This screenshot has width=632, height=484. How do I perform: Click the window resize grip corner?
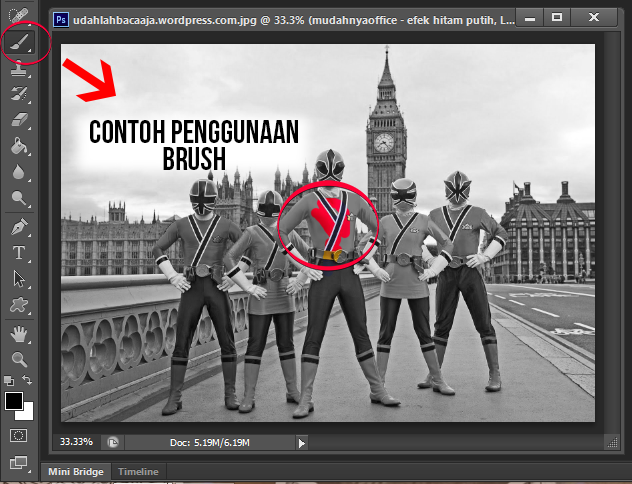[x=612, y=443]
